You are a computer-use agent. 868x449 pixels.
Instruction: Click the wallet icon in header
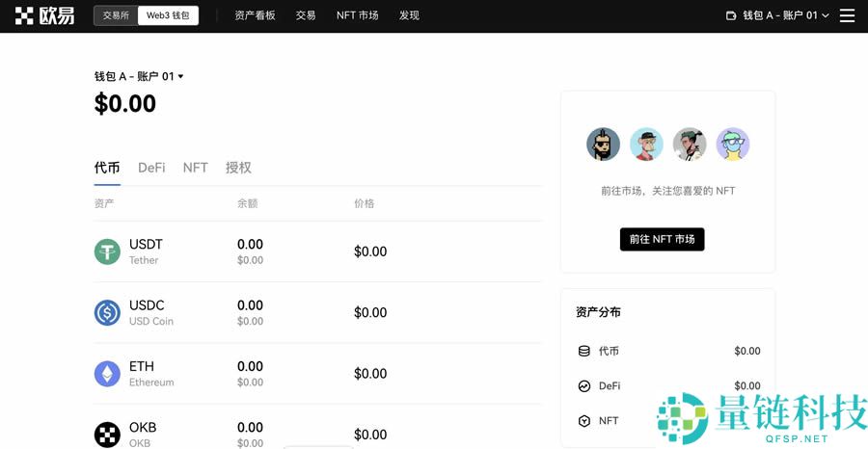[731, 15]
